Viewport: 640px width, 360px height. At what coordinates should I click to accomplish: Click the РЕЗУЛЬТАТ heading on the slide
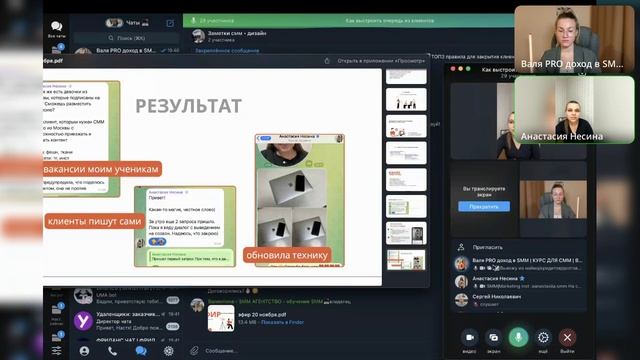(x=189, y=106)
